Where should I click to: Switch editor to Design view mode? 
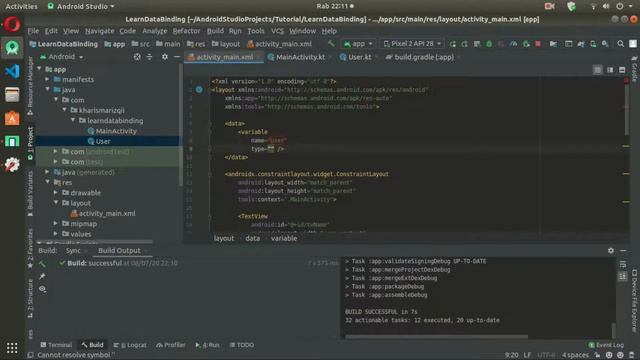tap(622, 70)
